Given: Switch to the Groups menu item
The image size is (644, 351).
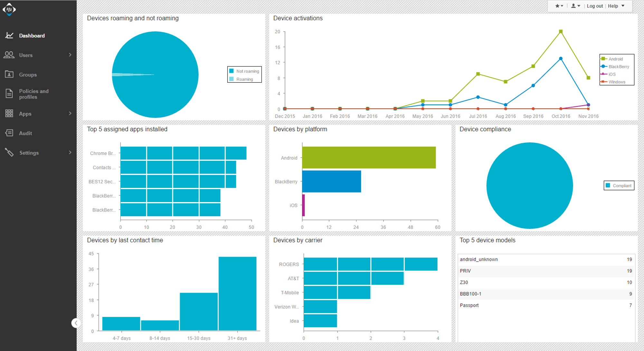Looking at the screenshot, I should (x=28, y=74).
